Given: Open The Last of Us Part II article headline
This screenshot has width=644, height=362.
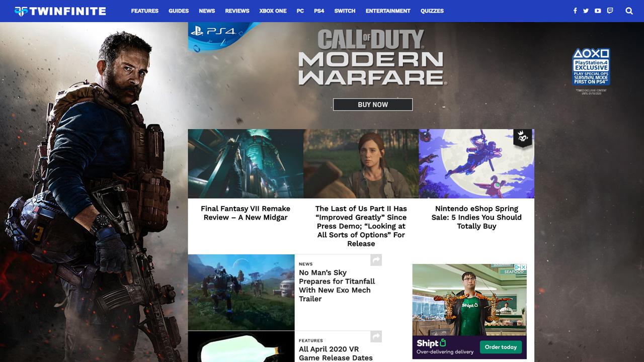Looking at the screenshot, I should [x=361, y=226].
